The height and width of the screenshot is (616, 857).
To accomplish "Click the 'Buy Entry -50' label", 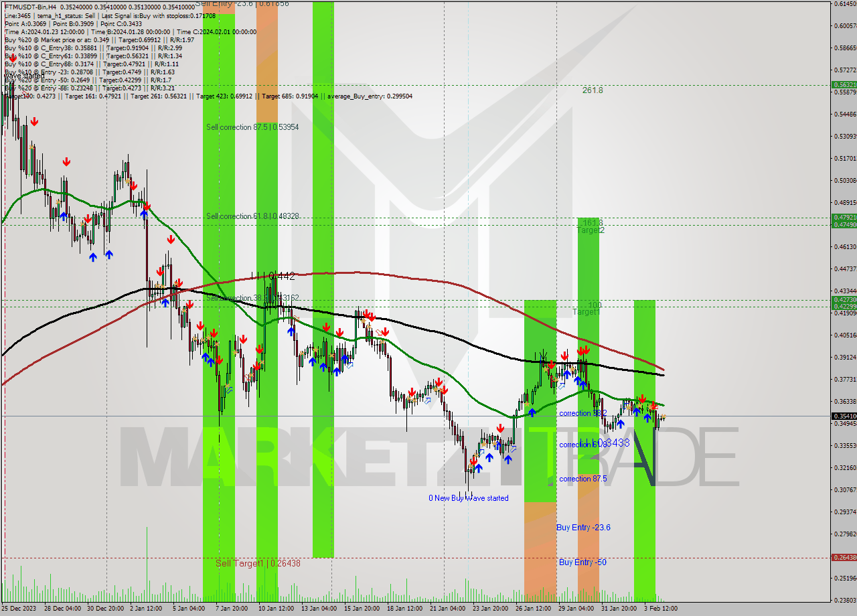I will point(582,562).
